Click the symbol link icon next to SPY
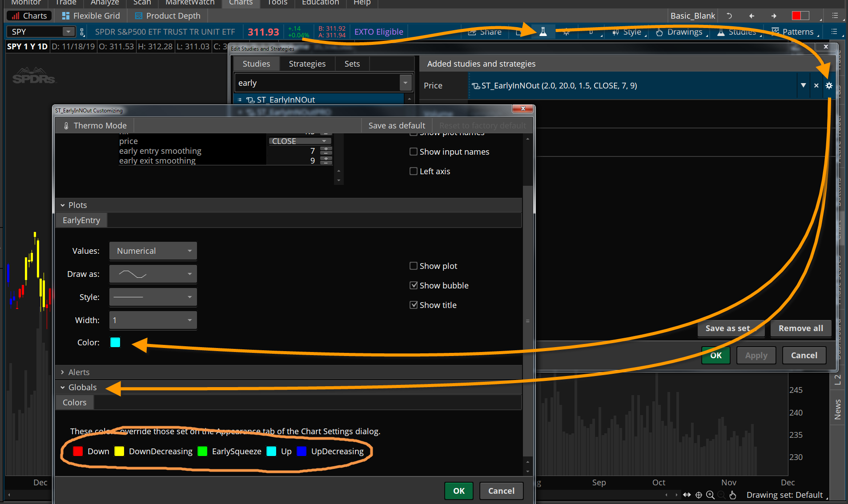848x504 pixels. pos(82,32)
